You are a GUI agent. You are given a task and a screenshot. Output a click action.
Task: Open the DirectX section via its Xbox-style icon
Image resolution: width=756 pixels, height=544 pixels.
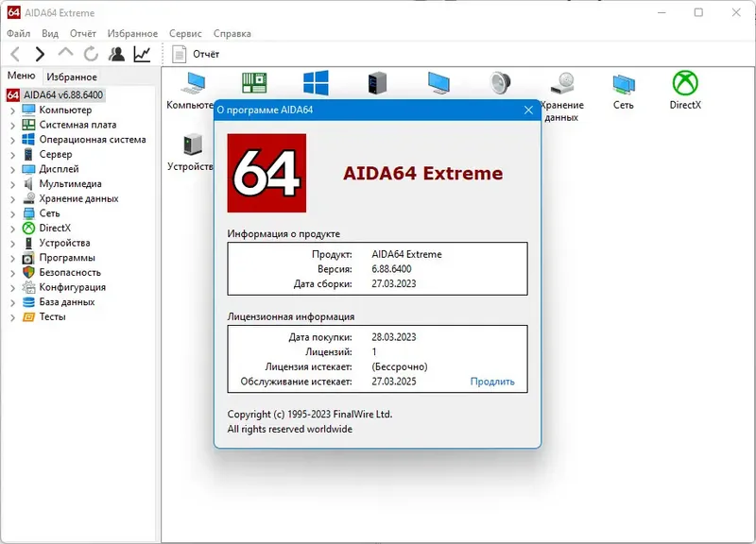684,80
